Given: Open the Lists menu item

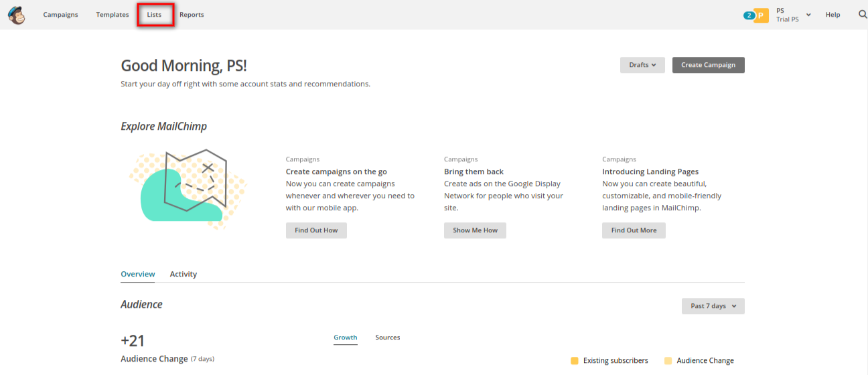Looking at the screenshot, I should (155, 15).
